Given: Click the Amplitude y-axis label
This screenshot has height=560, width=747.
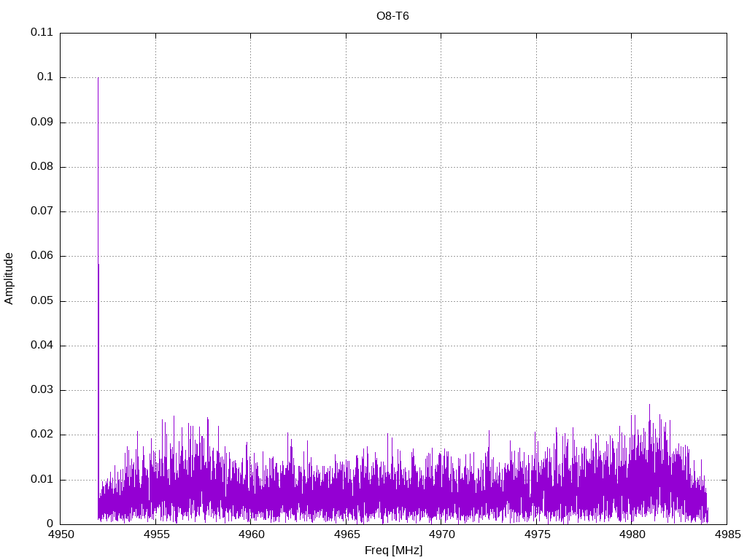Looking at the screenshot, I should pos(9,278).
